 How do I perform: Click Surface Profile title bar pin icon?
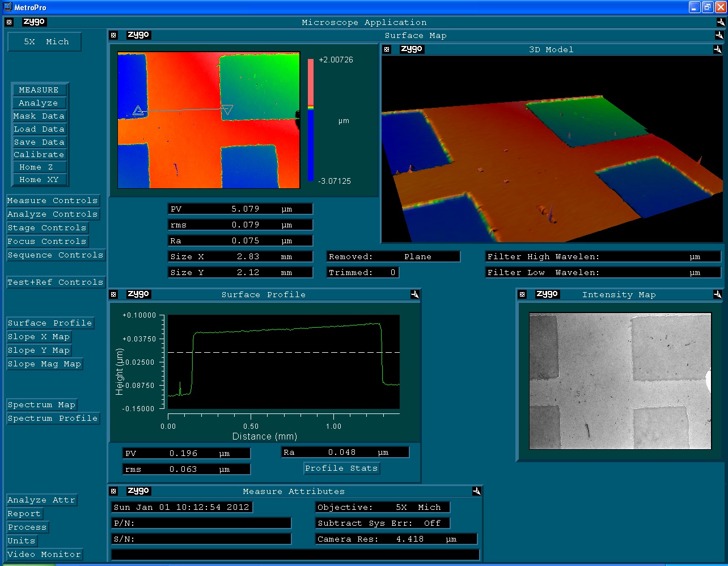415,294
